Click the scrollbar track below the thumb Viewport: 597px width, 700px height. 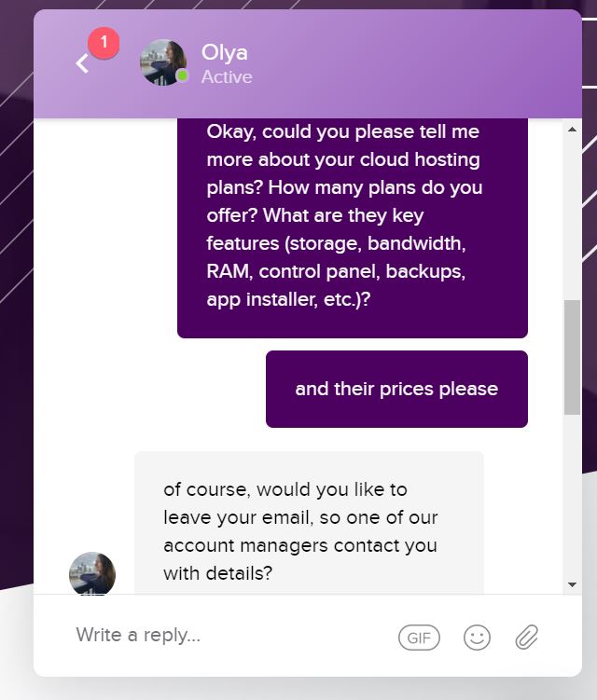point(572,497)
